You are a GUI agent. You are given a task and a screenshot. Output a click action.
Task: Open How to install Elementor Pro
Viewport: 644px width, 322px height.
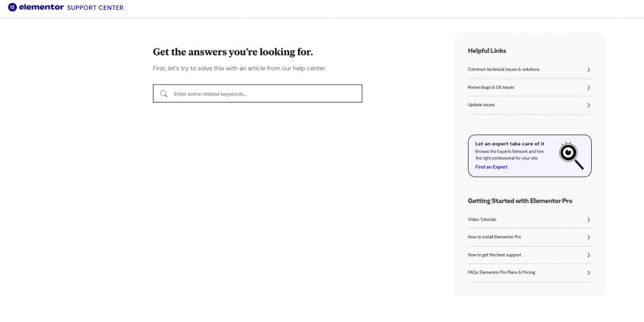click(494, 237)
